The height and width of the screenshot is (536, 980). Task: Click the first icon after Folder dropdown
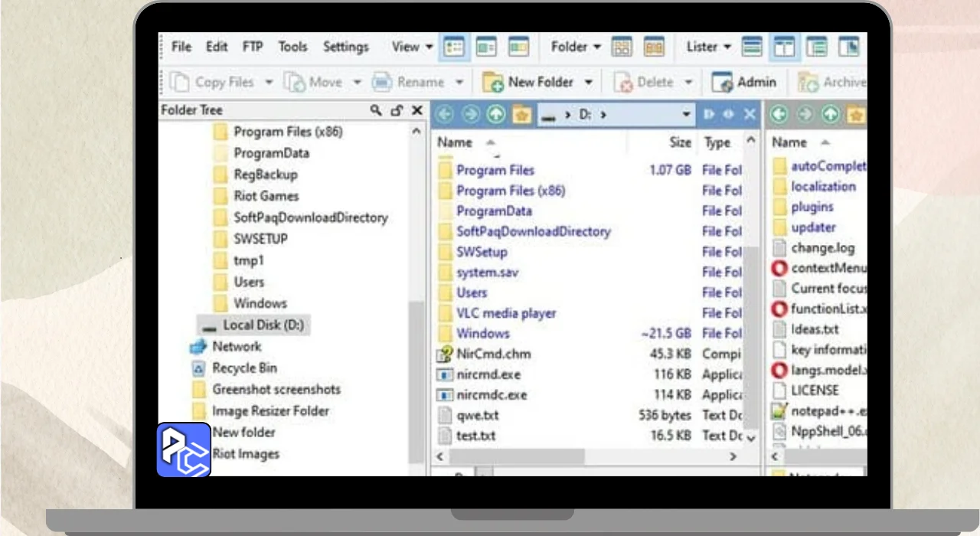[622, 47]
